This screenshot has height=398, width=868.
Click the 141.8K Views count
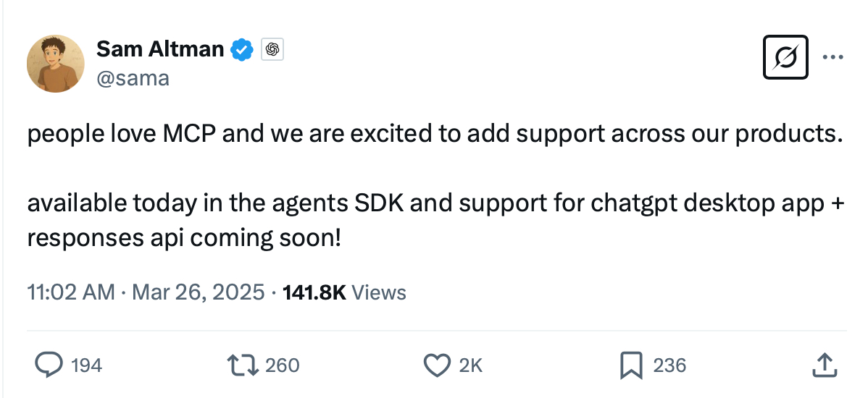344,292
